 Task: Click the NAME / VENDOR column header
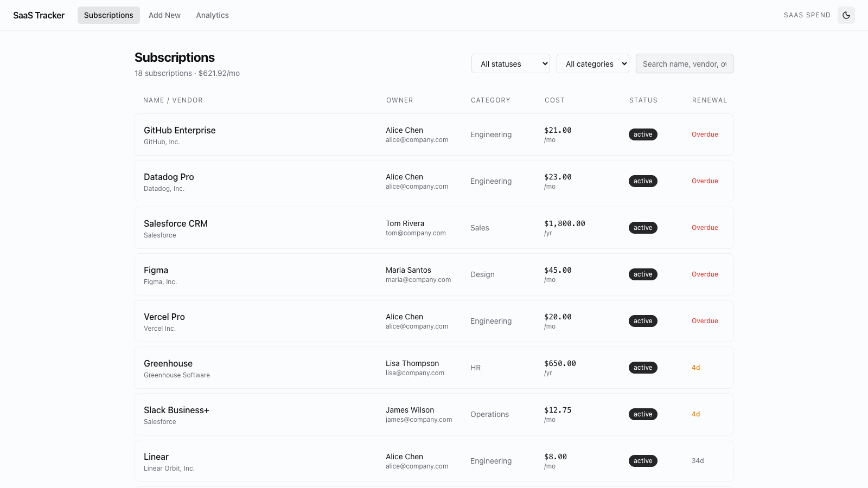pos(173,100)
